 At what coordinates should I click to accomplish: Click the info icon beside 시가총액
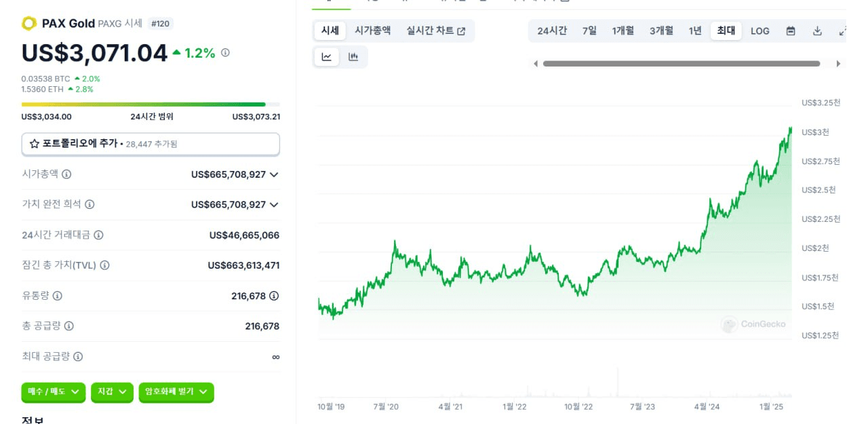click(66, 174)
